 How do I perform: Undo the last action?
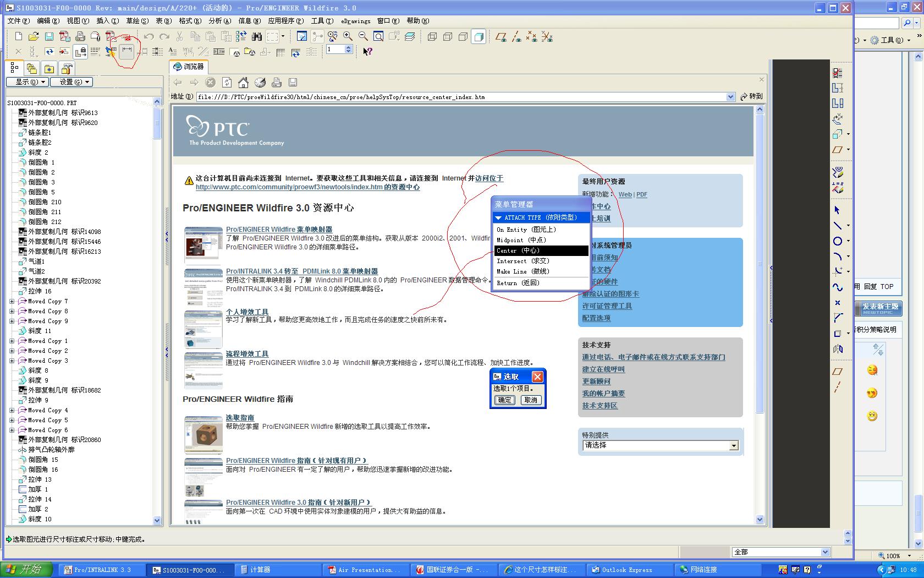149,37
